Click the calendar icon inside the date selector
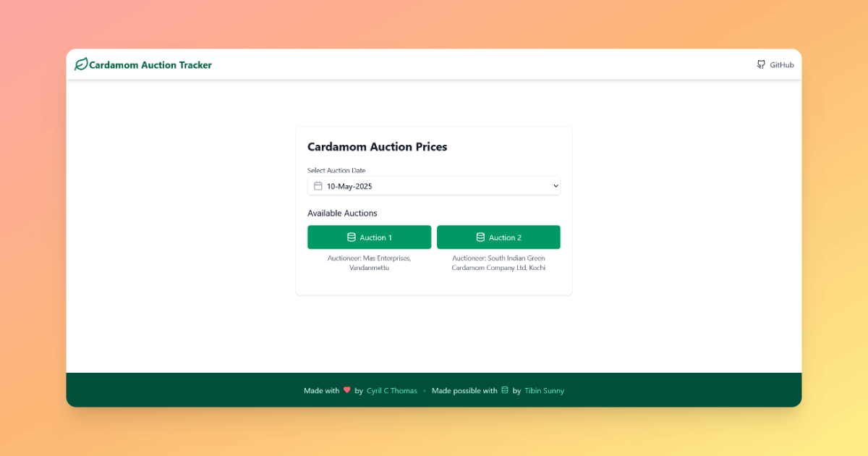 pos(318,186)
